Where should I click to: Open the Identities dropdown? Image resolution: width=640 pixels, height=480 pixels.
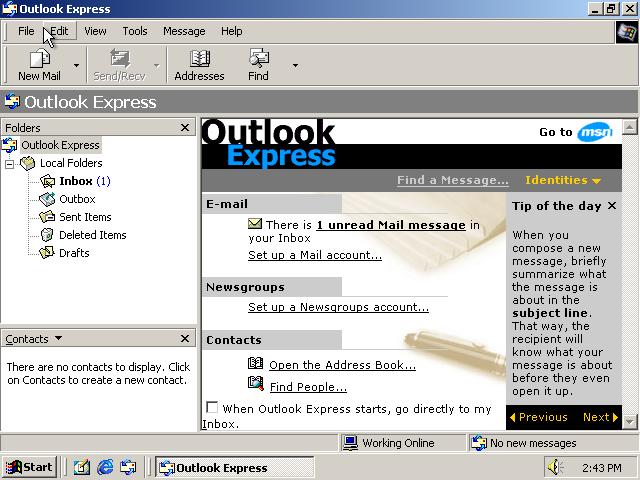(563, 180)
